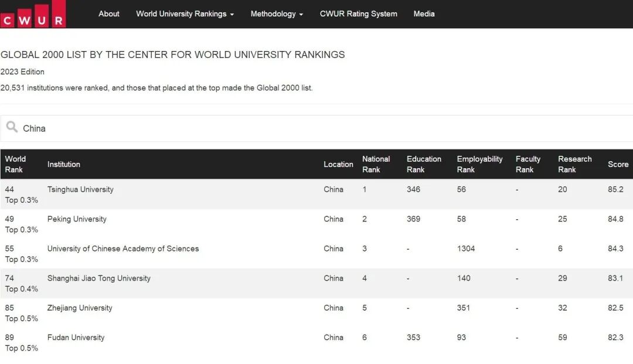Sort by Research Rank column header
Screen dimensions: 633x364
point(575,164)
